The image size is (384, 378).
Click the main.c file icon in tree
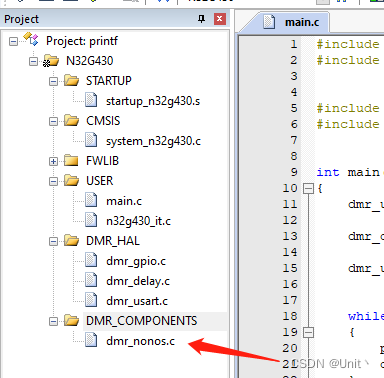91,200
